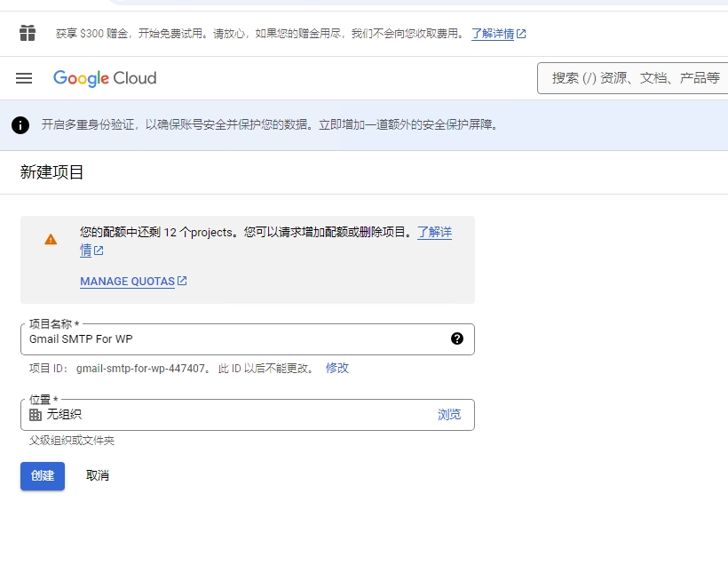Click the organization building icon in location field

(36, 415)
